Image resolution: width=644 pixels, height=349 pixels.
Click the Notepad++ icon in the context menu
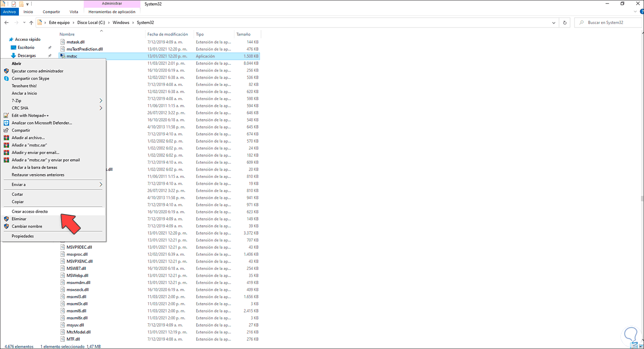click(6, 115)
